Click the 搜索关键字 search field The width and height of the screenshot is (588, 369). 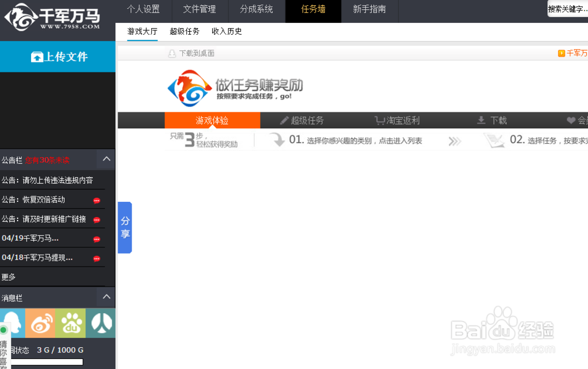click(x=568, y=9)
